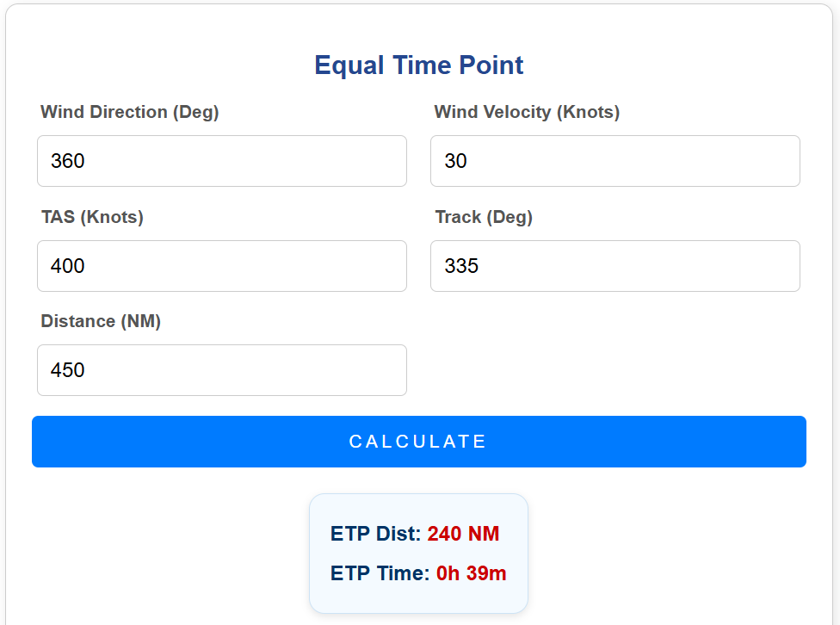Select the TAS (Knots) text field
This screenshot has width=840, height=625.
(x=221, y=266)
